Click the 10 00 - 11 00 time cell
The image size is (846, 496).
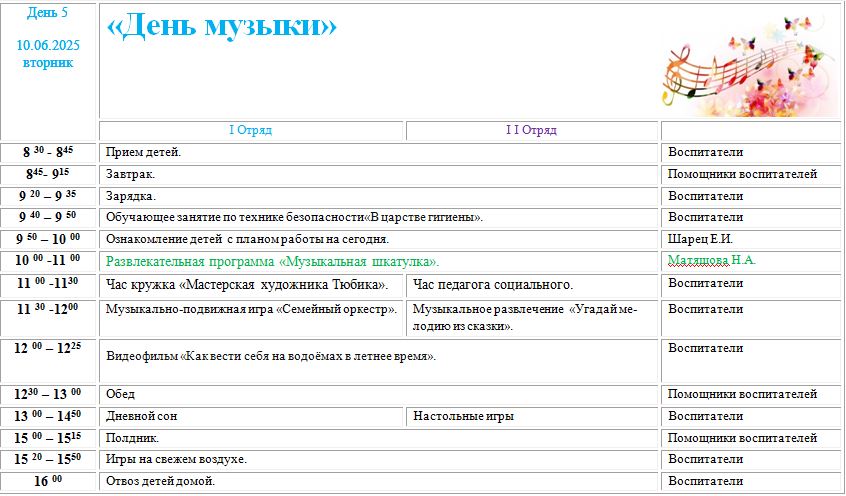tap(47, 260)
